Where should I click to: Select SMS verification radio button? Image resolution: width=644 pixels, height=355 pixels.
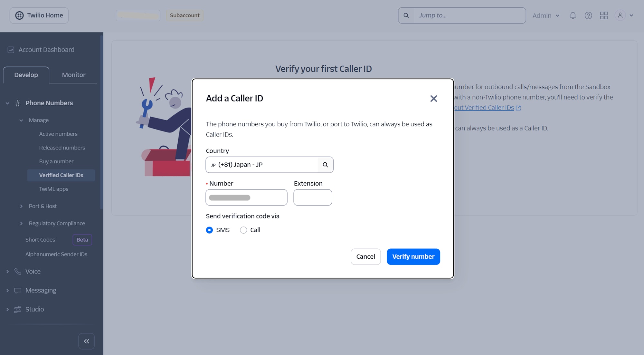tap(209, 230)
